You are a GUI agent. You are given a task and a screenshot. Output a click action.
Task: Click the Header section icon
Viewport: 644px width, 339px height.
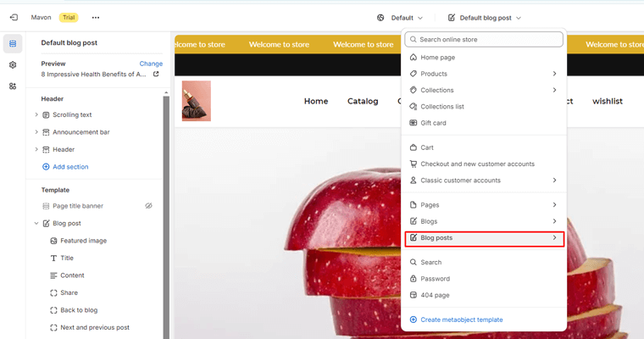46,149
